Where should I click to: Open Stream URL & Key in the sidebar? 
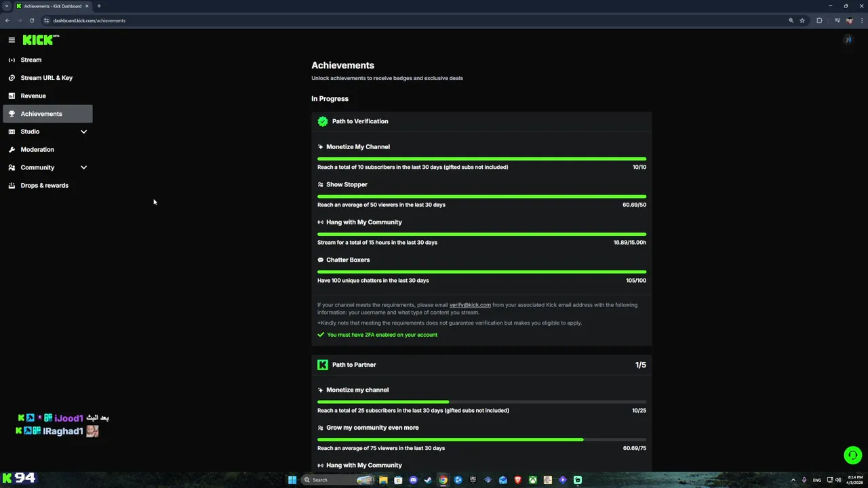point(47,78)
